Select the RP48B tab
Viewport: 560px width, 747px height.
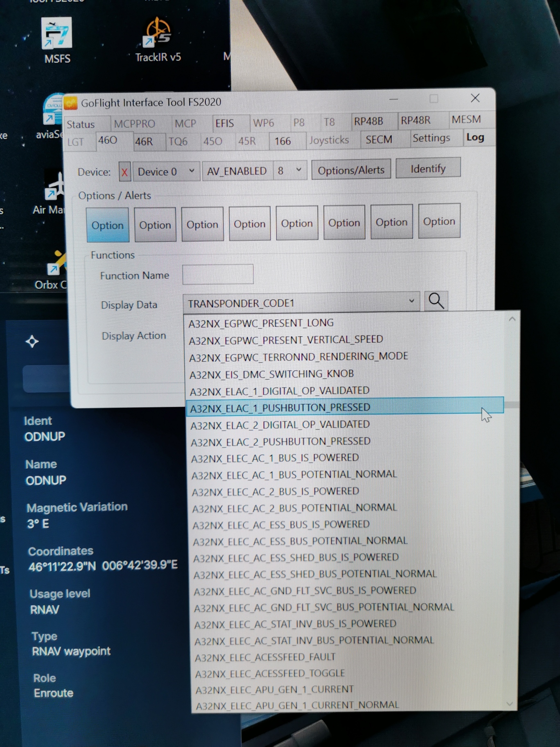coord(368,121)
